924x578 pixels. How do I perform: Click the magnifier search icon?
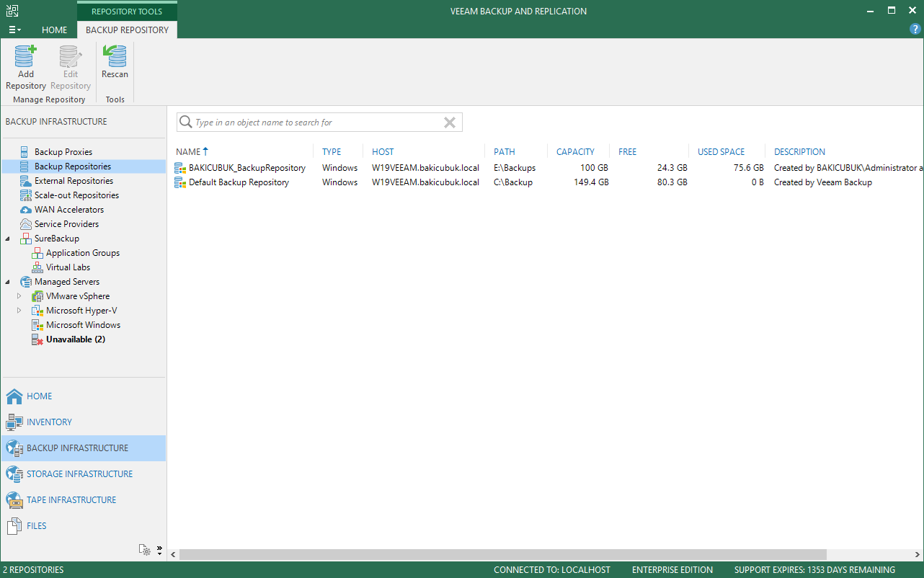click(186, 123)
